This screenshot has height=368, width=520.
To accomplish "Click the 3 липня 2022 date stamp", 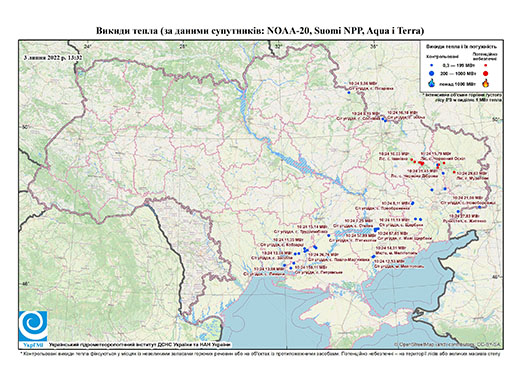I will [x=53, y=57].
